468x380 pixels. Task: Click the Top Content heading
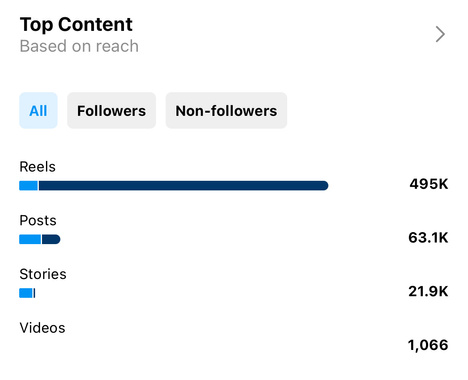pyautogui.click(x=76, y=24)
